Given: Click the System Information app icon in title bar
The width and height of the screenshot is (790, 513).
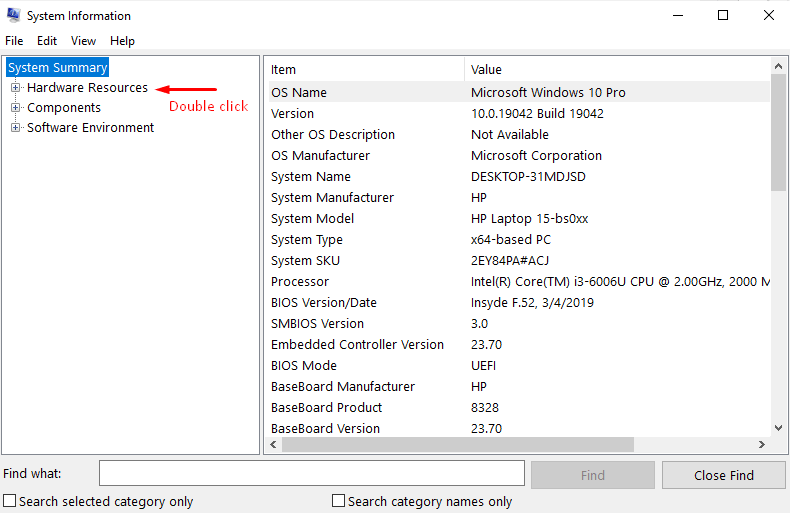Looking at the screenshot, I should click(x=14, y=15).
